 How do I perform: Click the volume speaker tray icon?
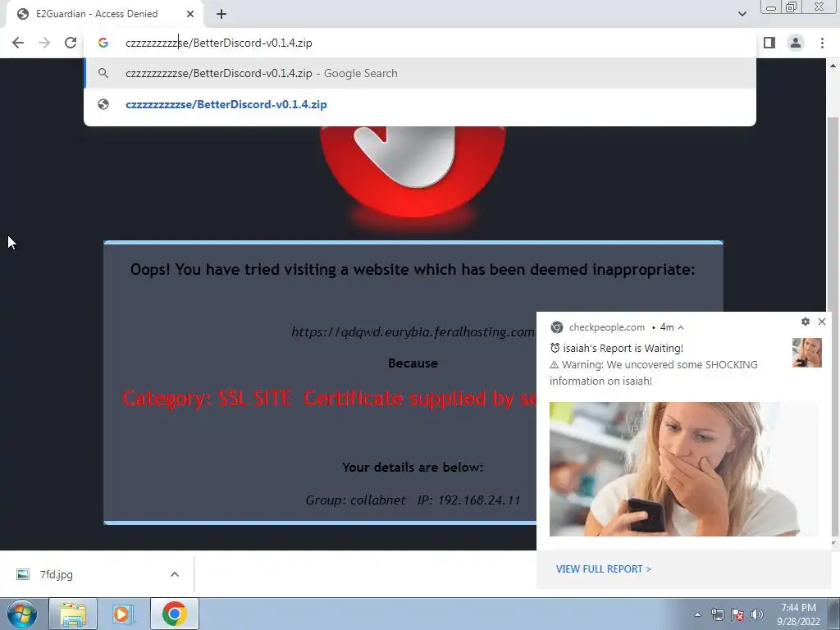[x=757, y=614]
